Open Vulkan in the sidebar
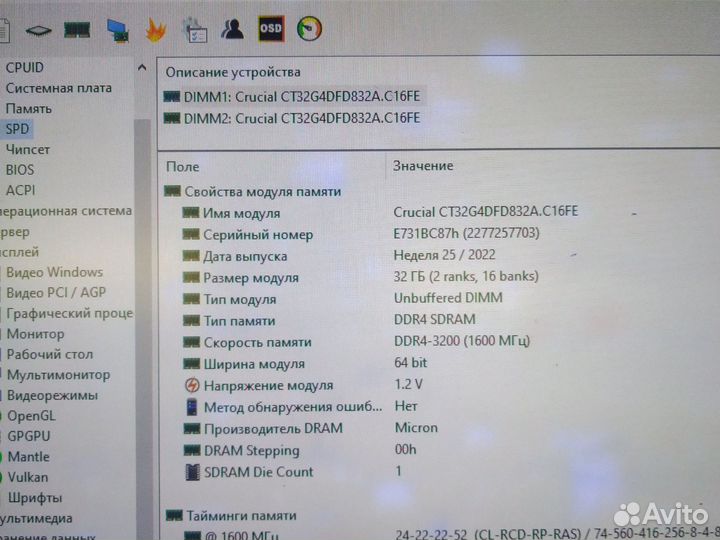The image size is (720, 540). tap(28, 478)
